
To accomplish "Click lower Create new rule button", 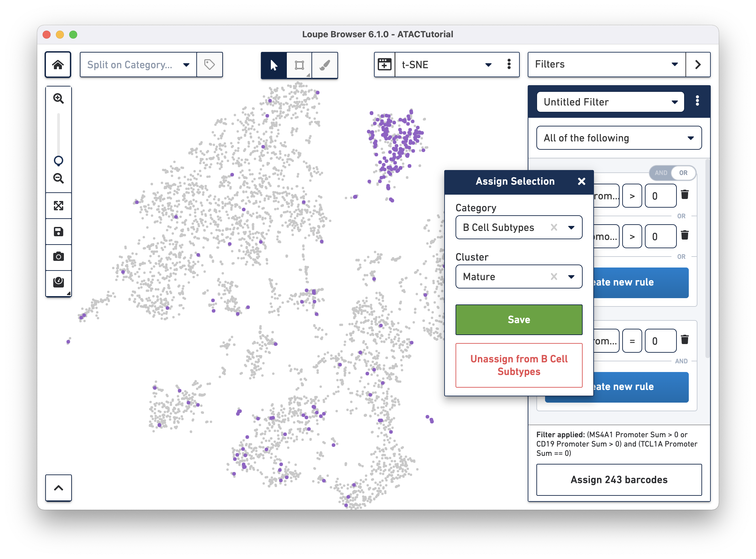I will pyautogui.click(x=641, y=387).
